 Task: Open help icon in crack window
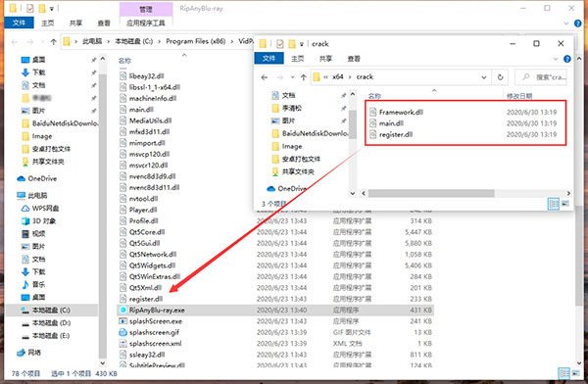(567, 59)
